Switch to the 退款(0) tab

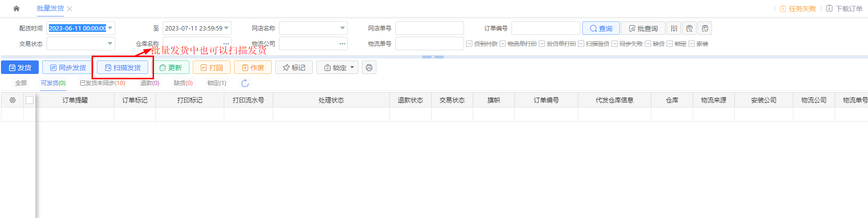150,83
